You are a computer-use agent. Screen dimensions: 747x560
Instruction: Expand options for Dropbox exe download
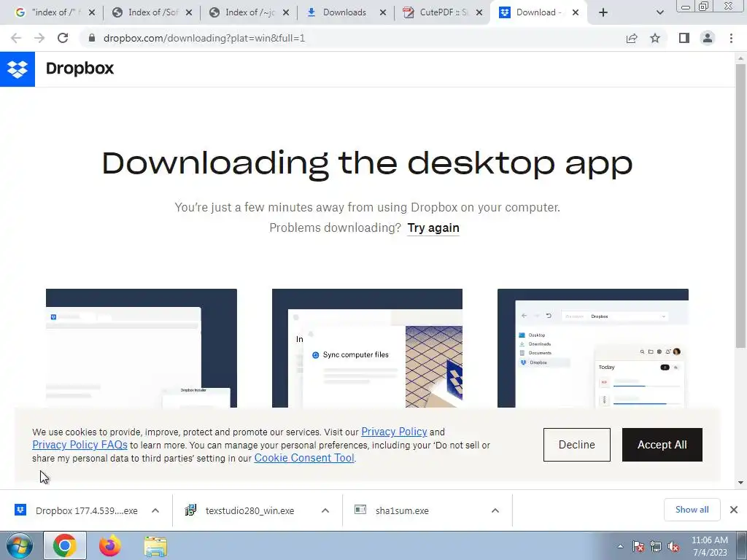pyautogui.click(x=155, y=510)
